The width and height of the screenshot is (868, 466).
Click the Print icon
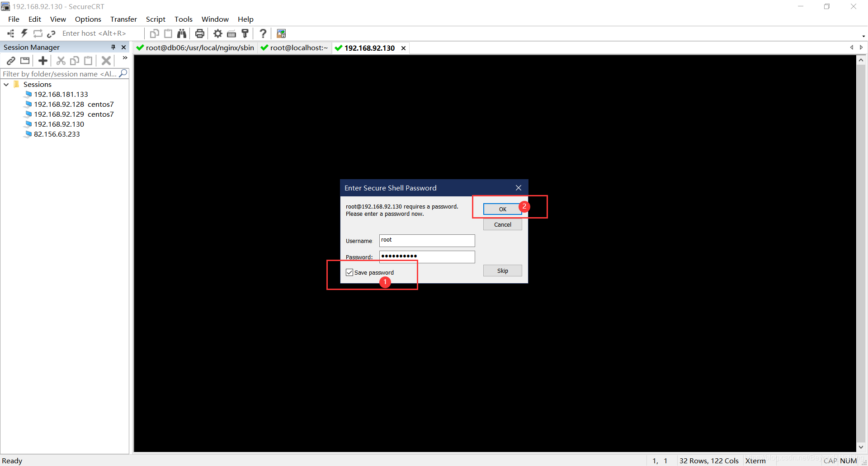(200, 33)
